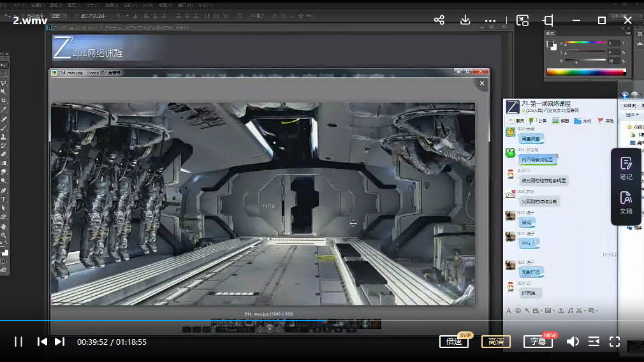Skip to the previous video
The width and height of the screenshot is (644, 362).
[x=42, y=342]
